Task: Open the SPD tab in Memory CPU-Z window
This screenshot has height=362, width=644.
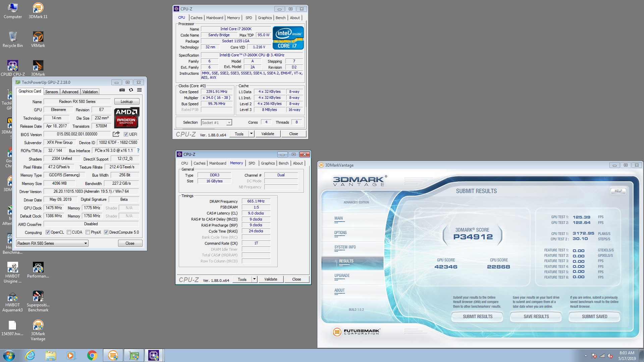Action: pyautogui.click(x=252, y=163)
